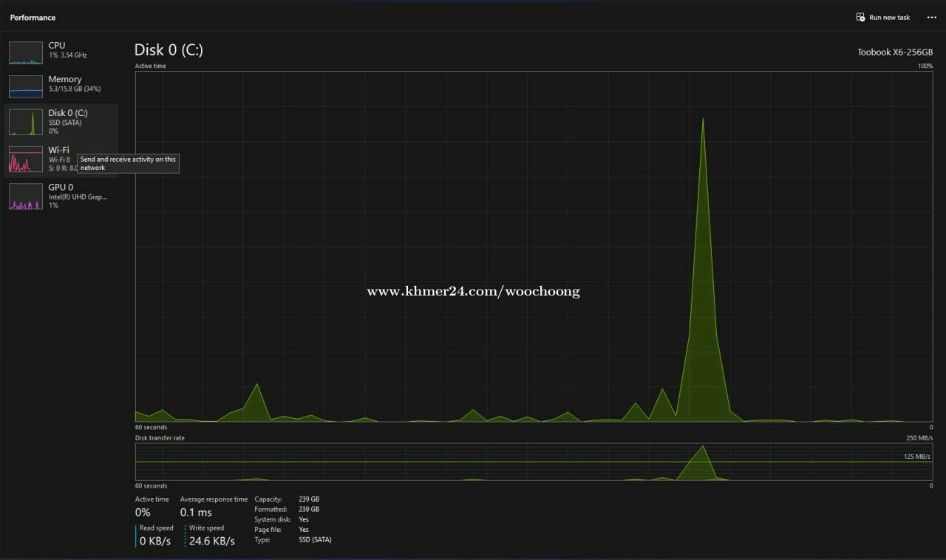Image resolution: width=946 pixels, height=560 pixels.
Task: Click the Type SSD (SATA) value
Action: 315,539
